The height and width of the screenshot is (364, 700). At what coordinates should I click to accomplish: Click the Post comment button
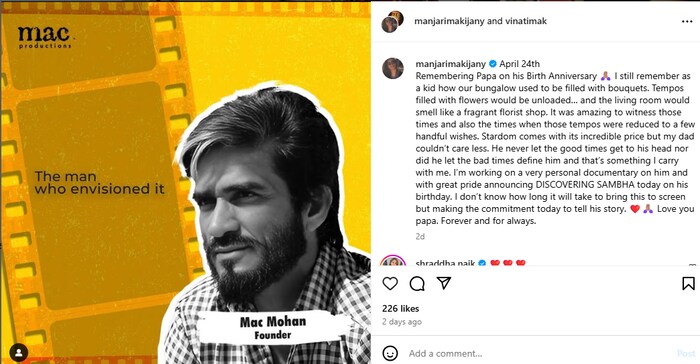[x=686, y=353]
